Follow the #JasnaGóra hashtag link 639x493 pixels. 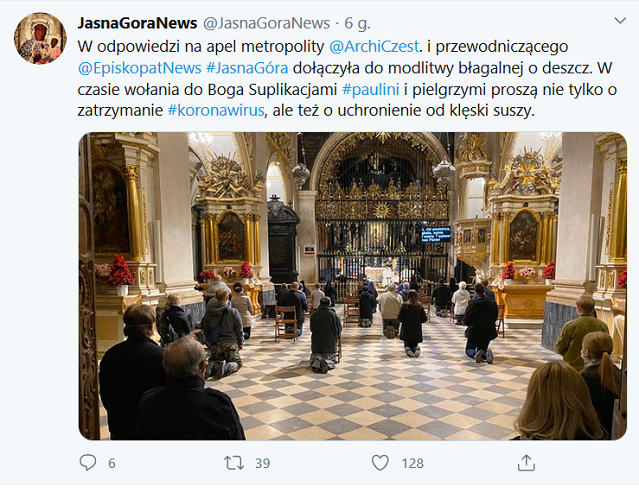pos(247,68)
